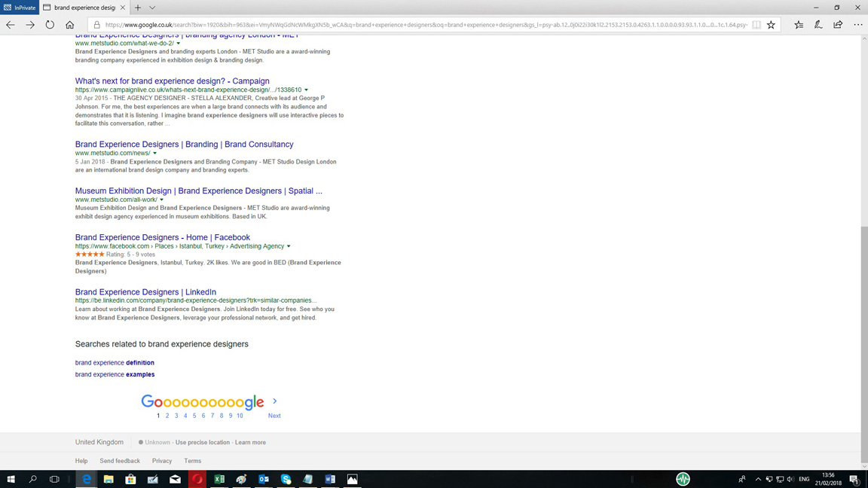Image resolution: width=868 pixels, height=488 pixels.
Task: Expand the metstudio.com/news result arrow
Action: tap(155, 154)
